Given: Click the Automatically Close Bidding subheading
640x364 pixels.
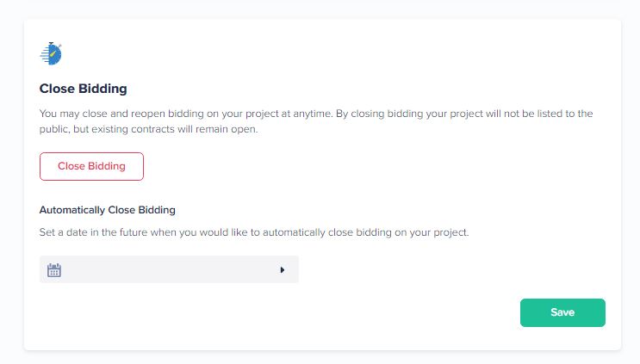Looking at the screenshot, I should click(x=108, y=210).
